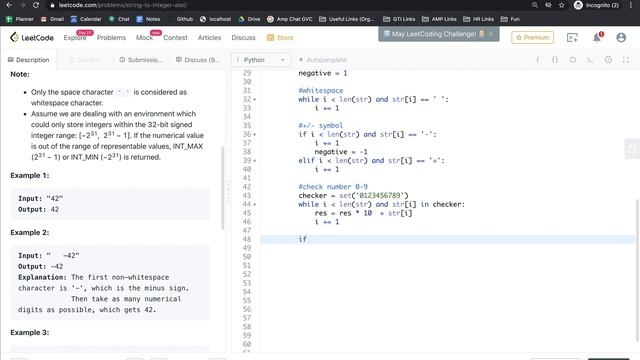Open the user account avatar menu

621,38
